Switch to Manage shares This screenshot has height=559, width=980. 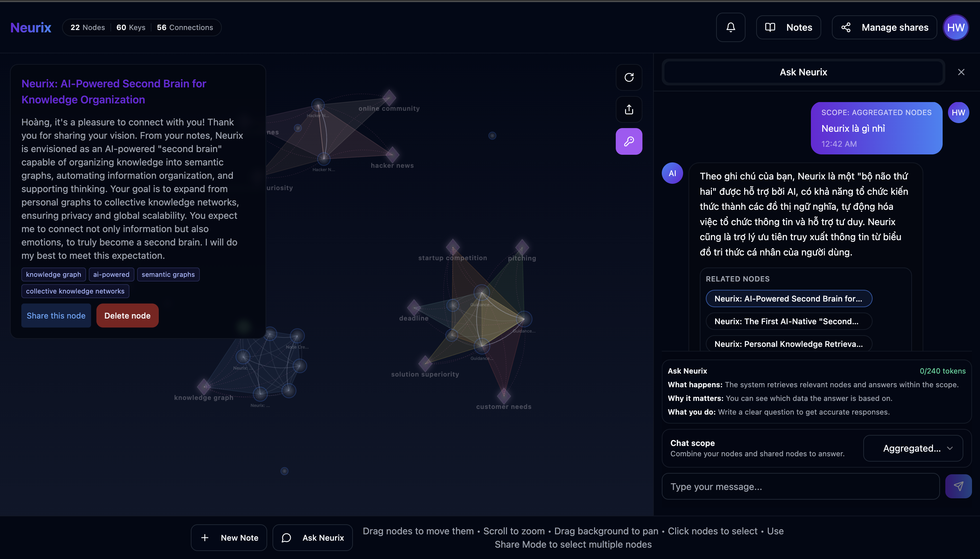(x=883, y=27)
